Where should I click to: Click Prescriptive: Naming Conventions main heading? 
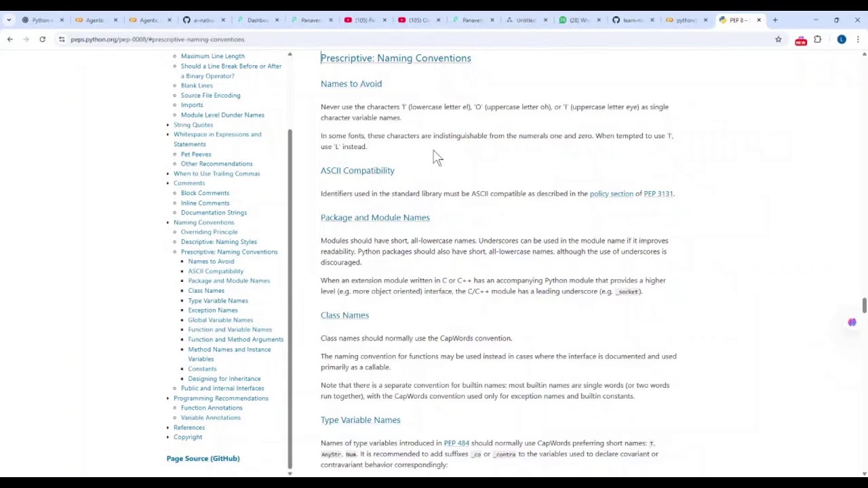395,58
